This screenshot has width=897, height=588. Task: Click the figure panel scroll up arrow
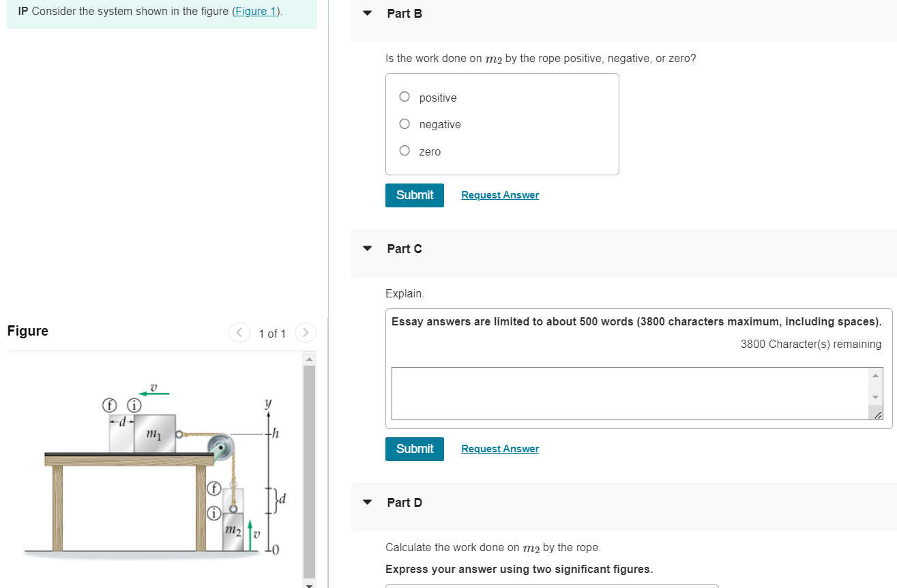(x=309, y=359)
